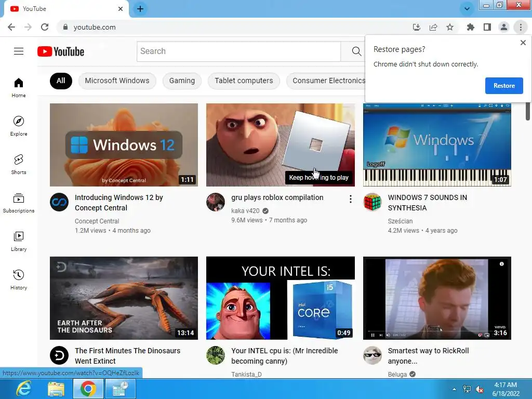This screenshot has width=532, height=399.
Task: Open the YouTube hamburger guide menu
Action: [x=19, y=51]
